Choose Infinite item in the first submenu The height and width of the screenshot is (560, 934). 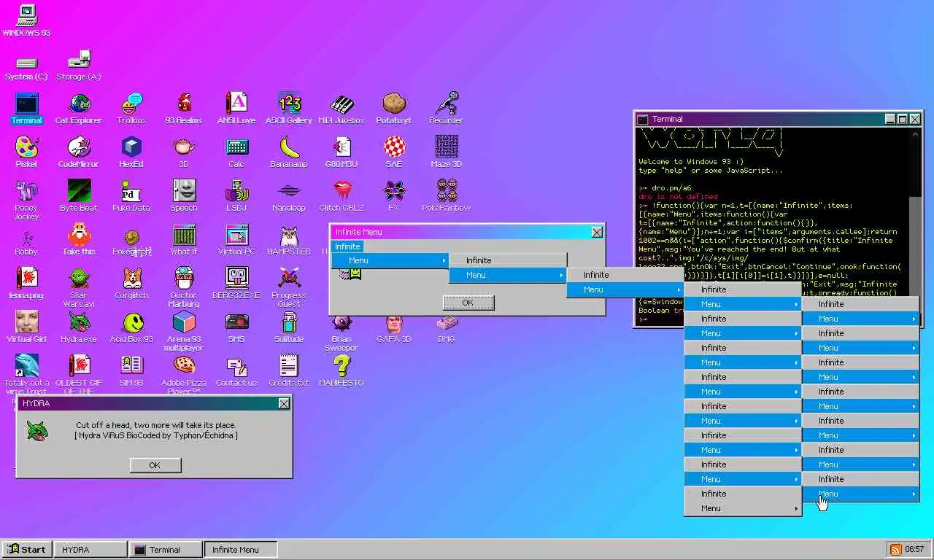[508, 260]
